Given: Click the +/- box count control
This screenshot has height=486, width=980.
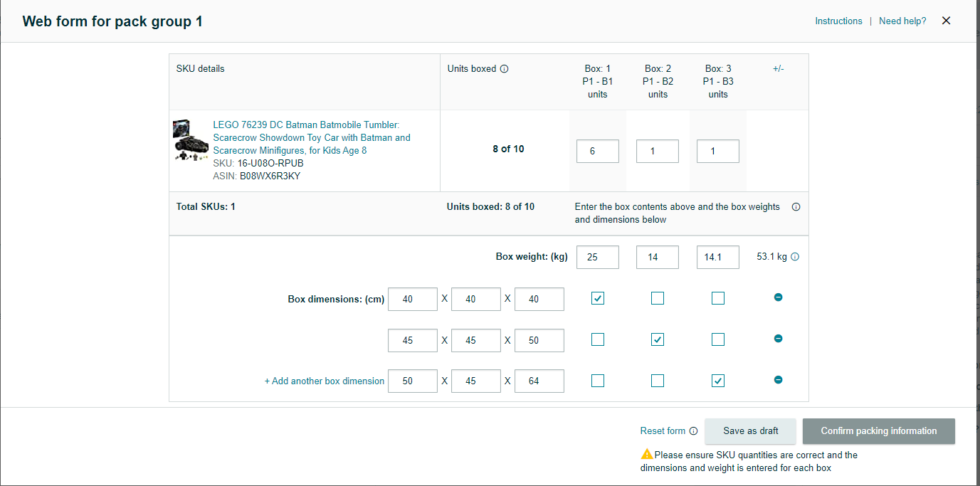Looking at the screenshot, I should click(x=778, y=69).
